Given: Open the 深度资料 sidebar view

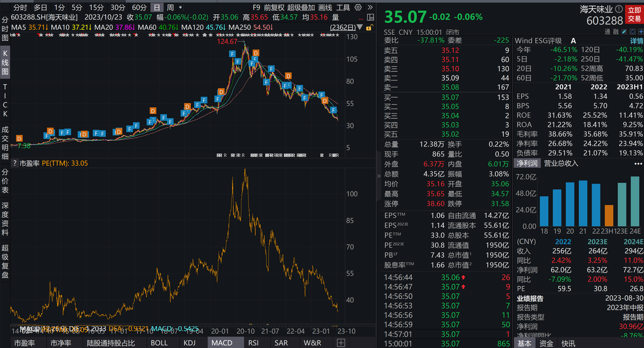Looking at the screenshot, I should pos(5,219).
